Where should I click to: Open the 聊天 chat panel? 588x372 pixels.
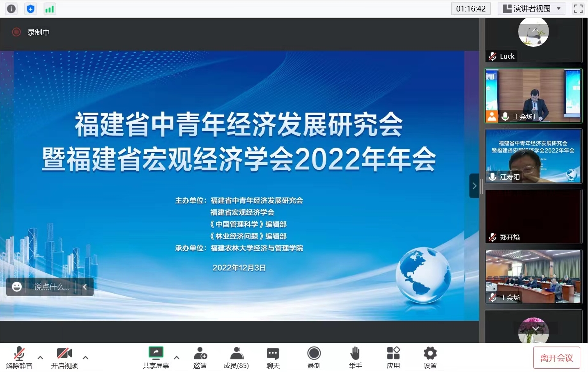point(273,358)
